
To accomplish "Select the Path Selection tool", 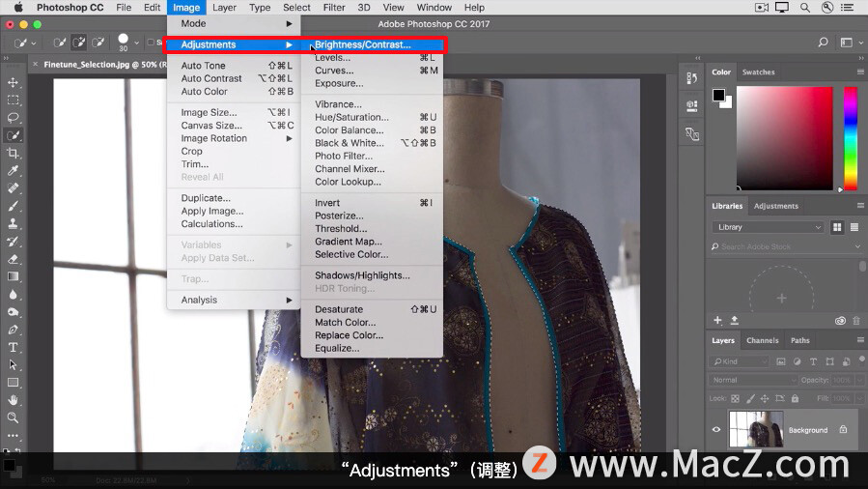I will click(13, 365).
